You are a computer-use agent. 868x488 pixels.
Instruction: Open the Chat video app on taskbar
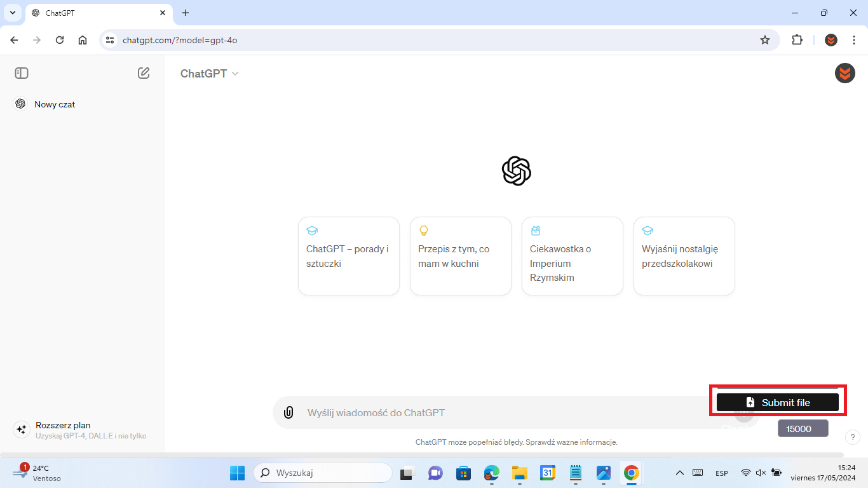click(435, 473)
